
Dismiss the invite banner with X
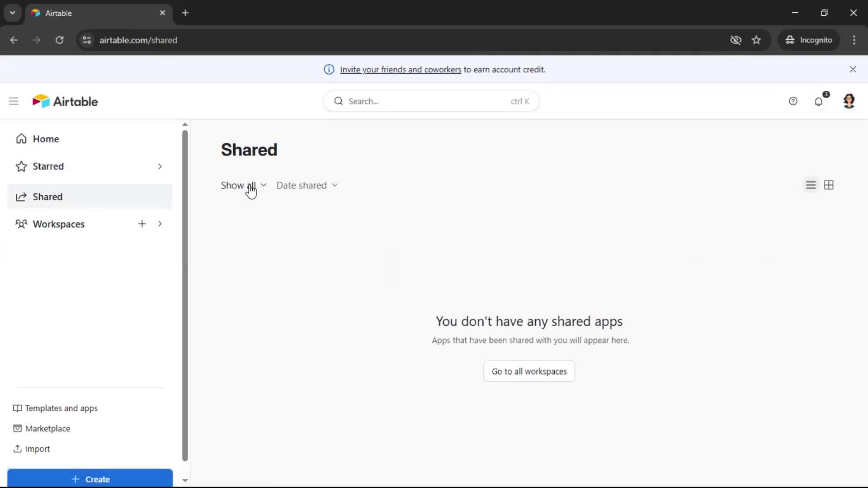pyautogui.click(x=853, y=69)
